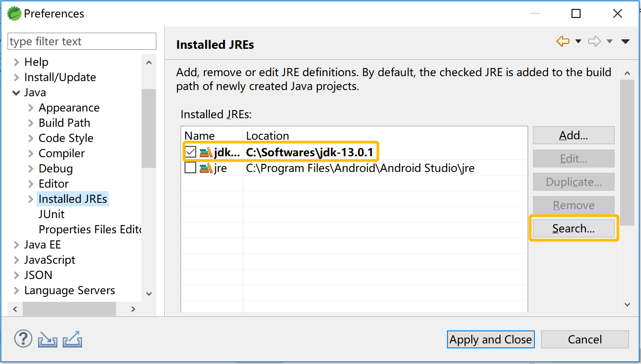Click the tree's horizontal scrollbar right arrow

(x=133, y=309)
